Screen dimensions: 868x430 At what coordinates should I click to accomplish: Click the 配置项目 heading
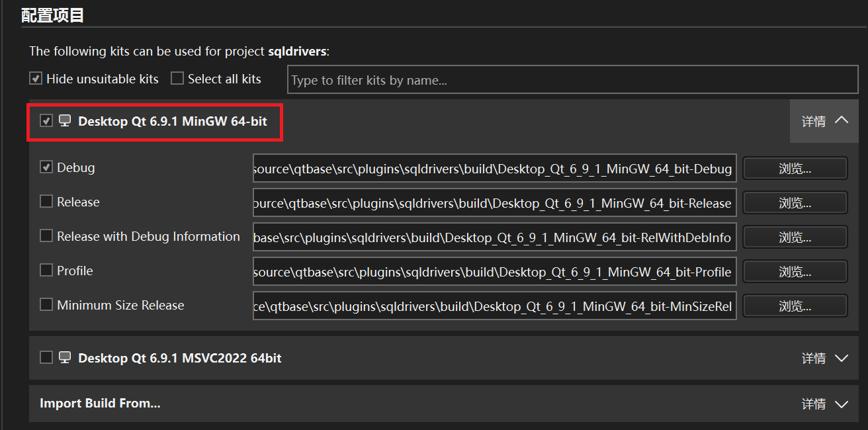[53, 15]
